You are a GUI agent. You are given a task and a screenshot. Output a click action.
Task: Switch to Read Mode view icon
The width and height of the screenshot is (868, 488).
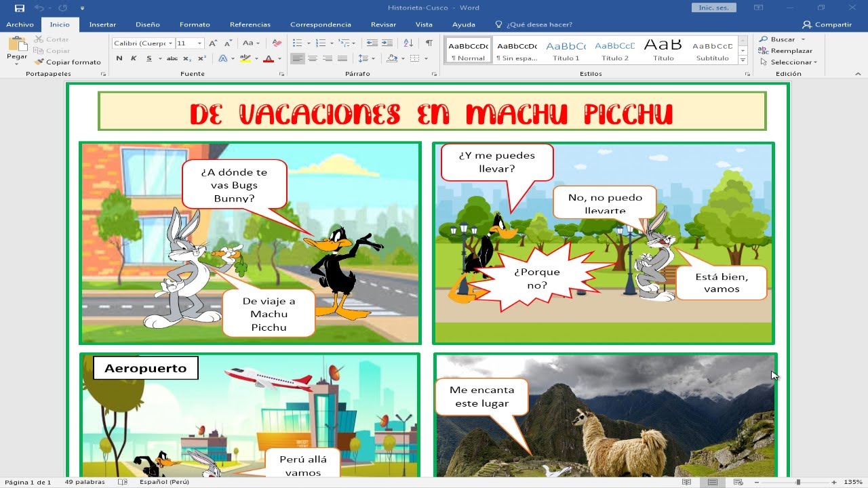[x=687, y=482]
